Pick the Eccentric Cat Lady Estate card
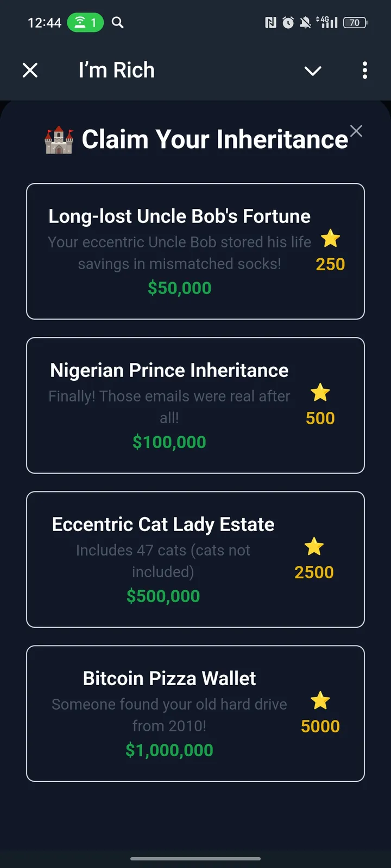Image resolution: width=391 pixels, height=868 pixels. click(195, 559)
